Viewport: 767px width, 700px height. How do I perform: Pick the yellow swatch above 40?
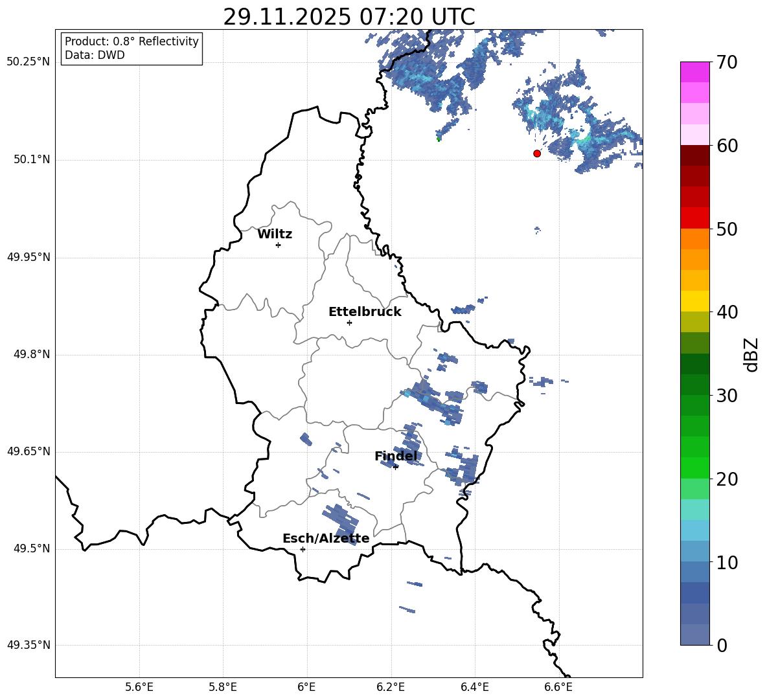coord(695,301)
